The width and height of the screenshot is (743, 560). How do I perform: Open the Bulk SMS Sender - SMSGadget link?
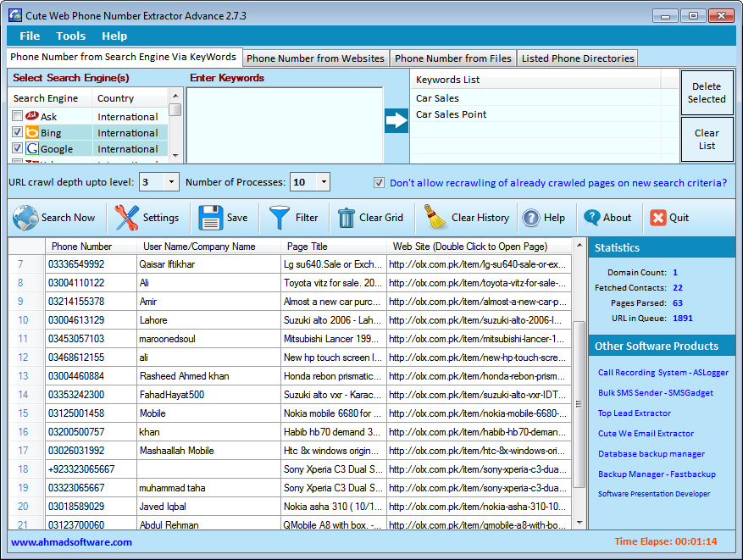tap(655, 393)
